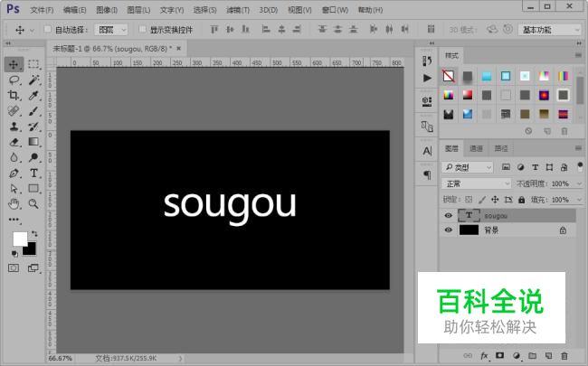Open the workspace switcher dropdown
This screenshot has height=366, width=588.
(549, 30)
